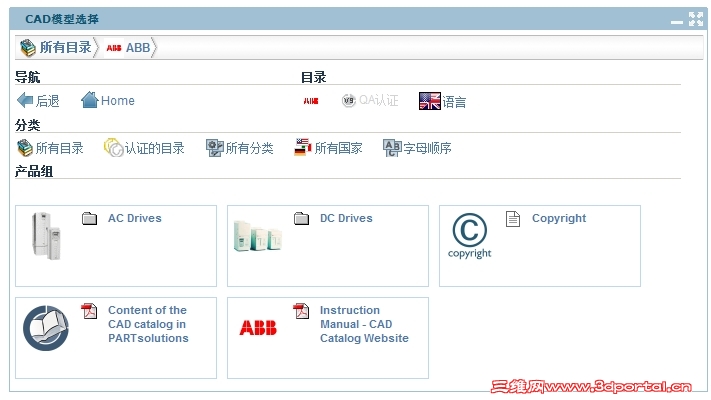
Task: Click the PDF icon beside Content of the CAD catalog
Action: [89, 311]
